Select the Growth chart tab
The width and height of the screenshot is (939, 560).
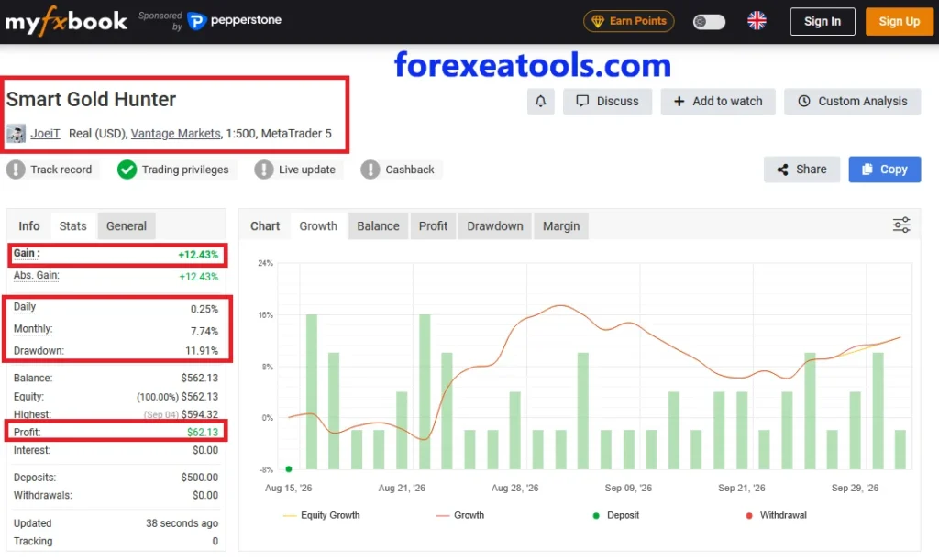pos(318,226)
